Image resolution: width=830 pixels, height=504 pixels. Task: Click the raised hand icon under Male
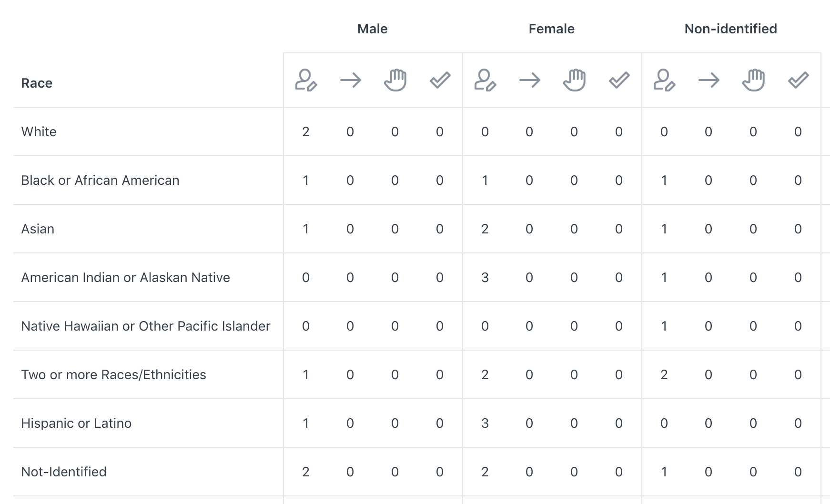coord(395,80)
